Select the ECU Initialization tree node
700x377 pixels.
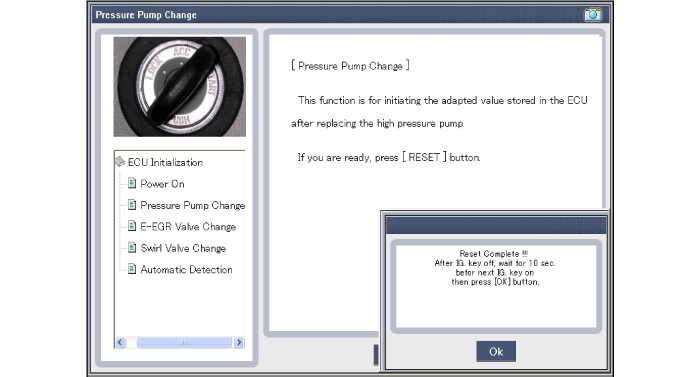pyautogui.click(x=165, y=162)
